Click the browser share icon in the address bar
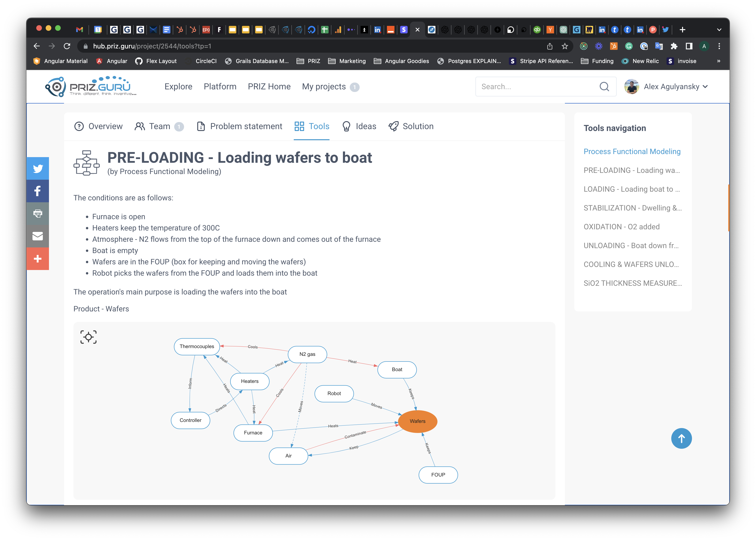 [x=550, y=46]
